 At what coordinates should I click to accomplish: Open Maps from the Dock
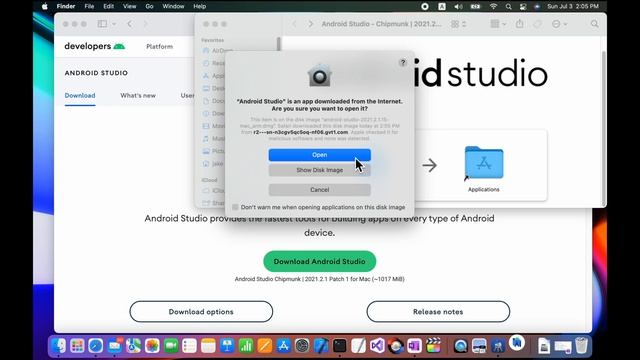[133, 346]
